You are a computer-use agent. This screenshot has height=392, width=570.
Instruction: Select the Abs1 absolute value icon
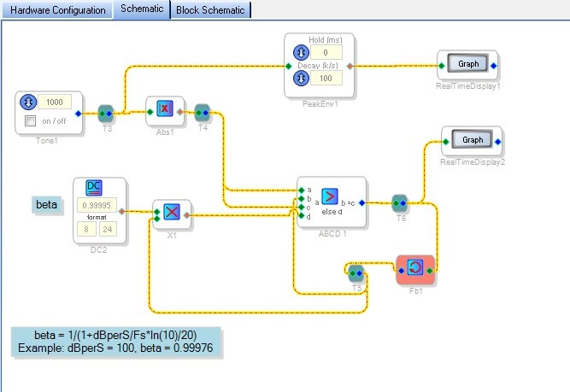click(165, 108)
